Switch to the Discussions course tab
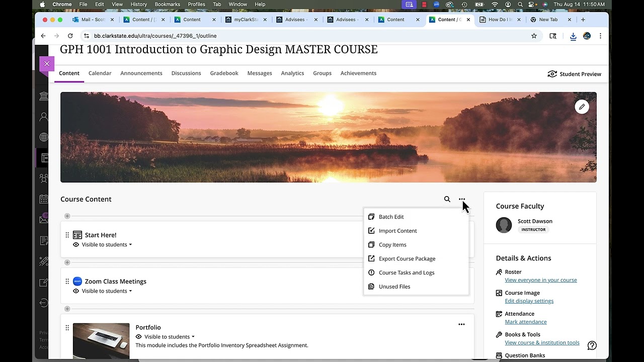644x362 pixels. click(186, 73)
